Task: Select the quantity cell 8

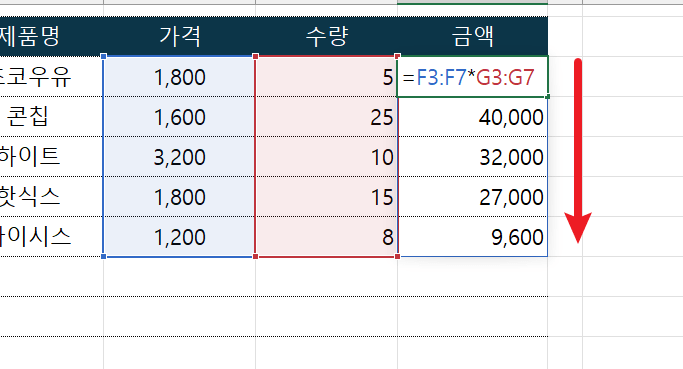Action: [x=326, y=237]
